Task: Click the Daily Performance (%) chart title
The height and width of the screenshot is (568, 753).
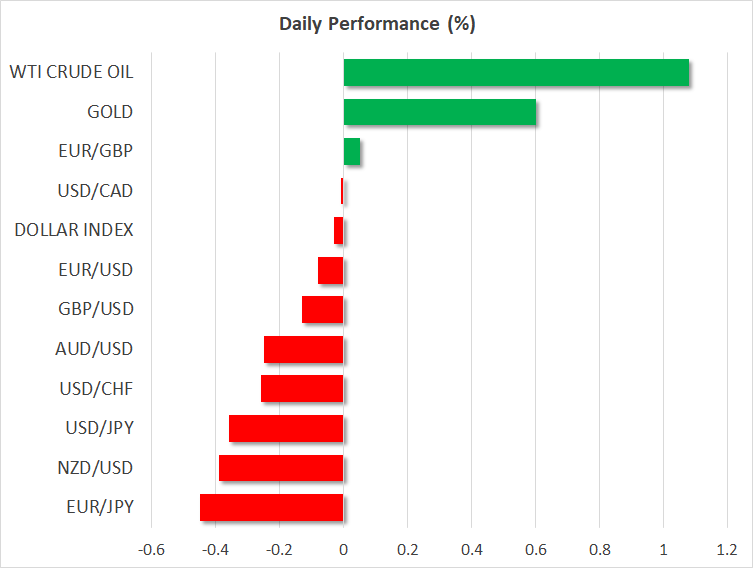Action: point(376,23)
